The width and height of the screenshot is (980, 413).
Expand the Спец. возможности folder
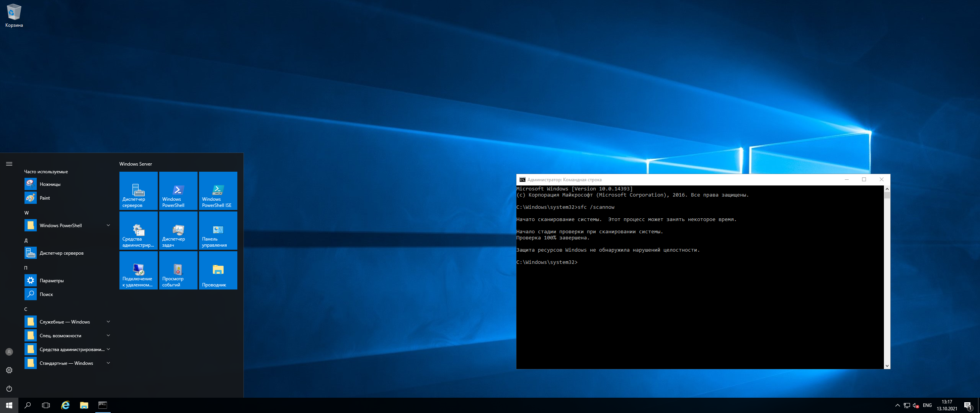click(67, 336)
